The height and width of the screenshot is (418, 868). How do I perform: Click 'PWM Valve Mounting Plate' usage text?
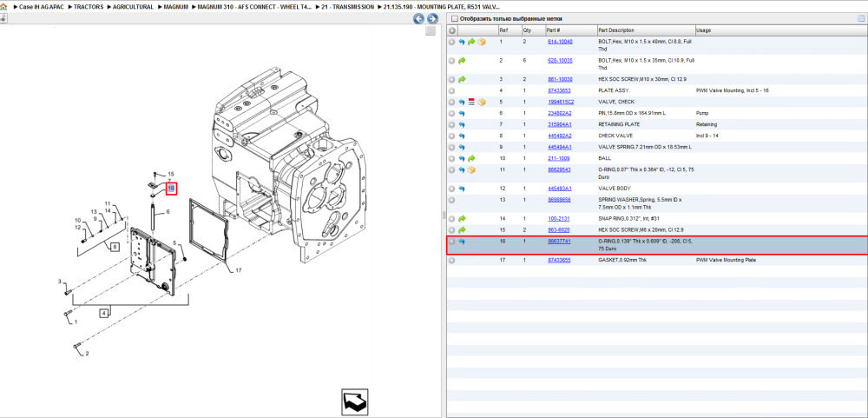(726, 260)
